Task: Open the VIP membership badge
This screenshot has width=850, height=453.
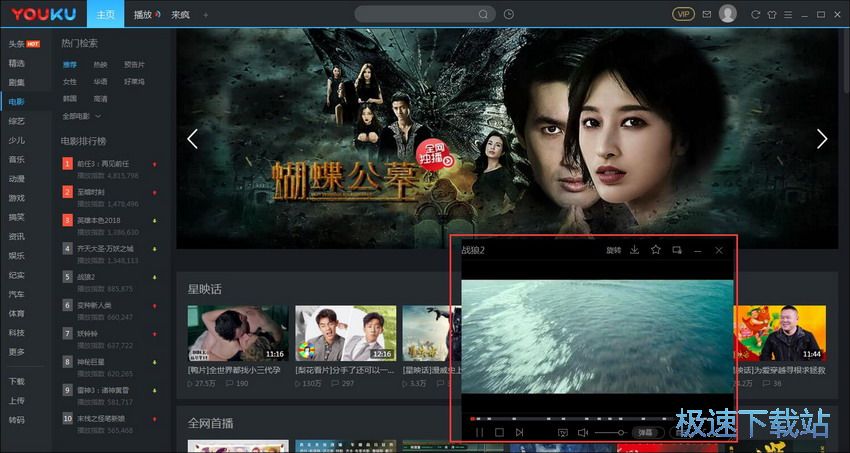Action: (683, 15)
